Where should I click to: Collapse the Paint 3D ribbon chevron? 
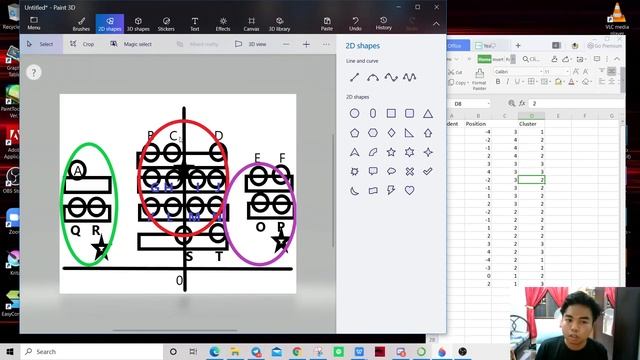click(x=436, y=24)
